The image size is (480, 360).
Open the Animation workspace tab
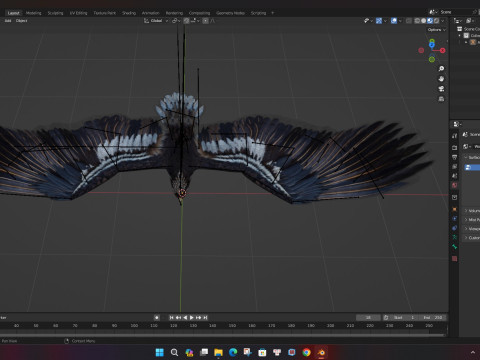click(x=151, y=13)
